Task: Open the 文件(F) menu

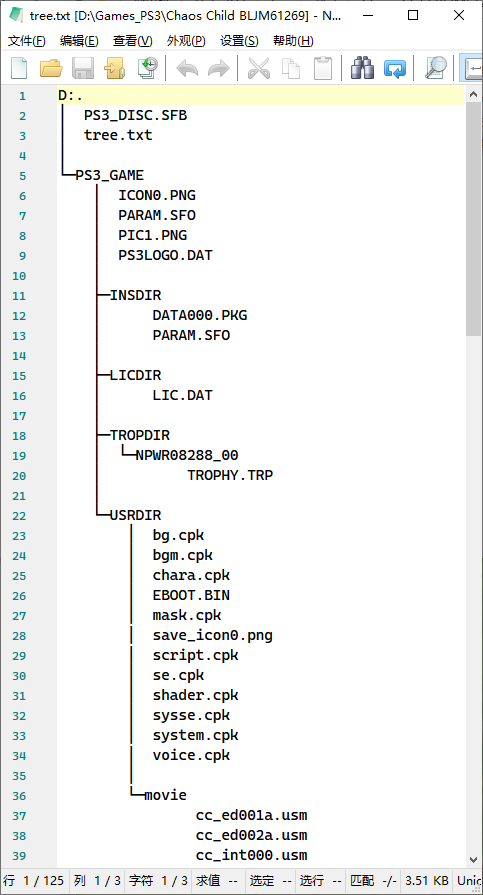Action: (27, 41)
